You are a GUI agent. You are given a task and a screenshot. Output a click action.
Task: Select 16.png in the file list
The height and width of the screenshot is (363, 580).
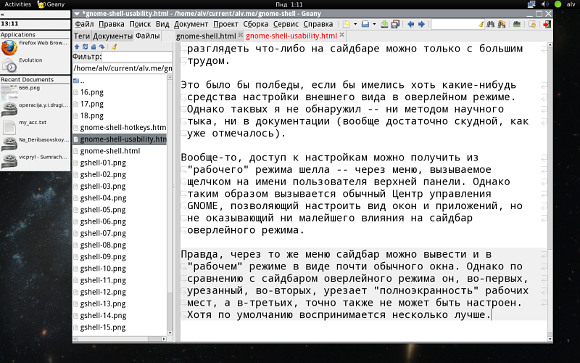120,92
